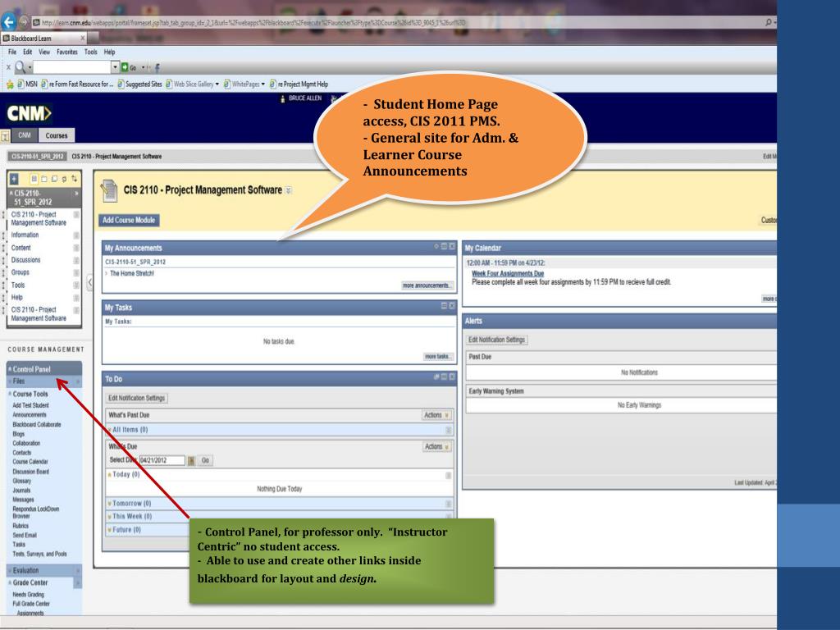Click the Go button beside the date
The height and width of the screenshot is (630, 840).
coord(205,460)
